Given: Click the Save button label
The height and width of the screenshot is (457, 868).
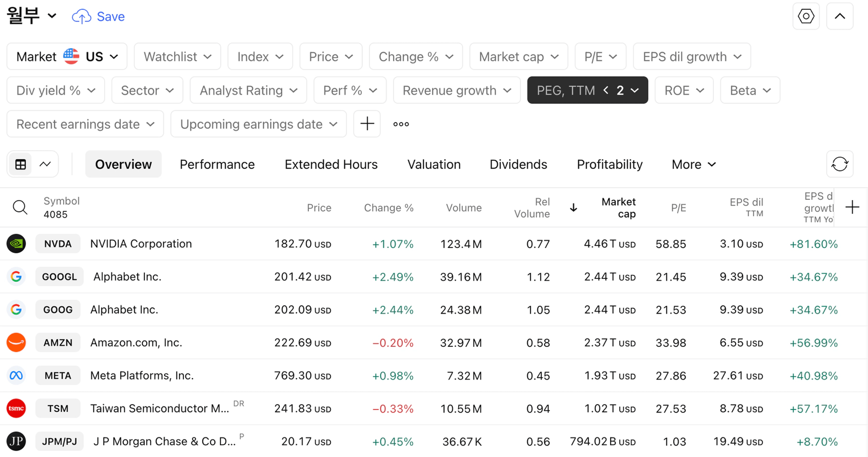Looking at the screenshot, I should click(x=111, y=16).
